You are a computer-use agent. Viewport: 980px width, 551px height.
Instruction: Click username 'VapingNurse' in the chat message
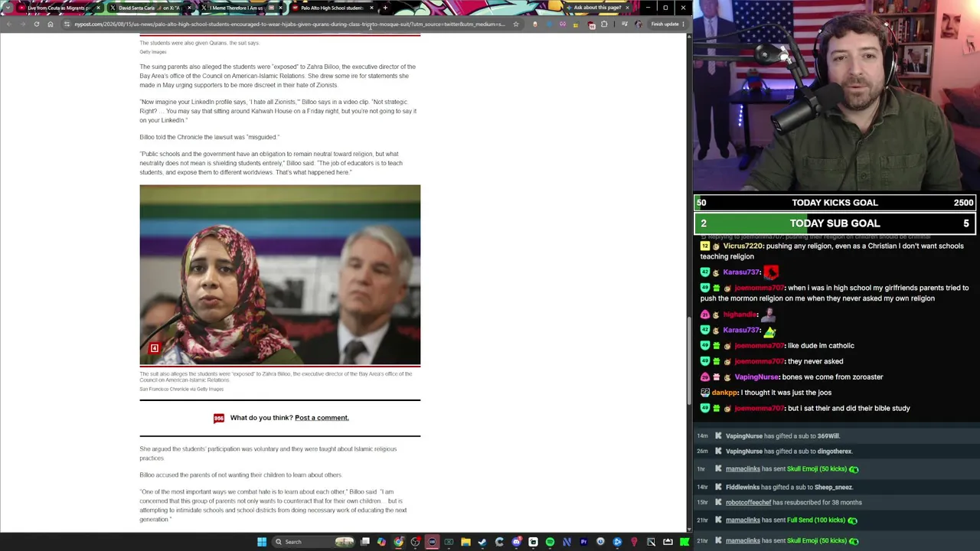click(x=756, y=377)
